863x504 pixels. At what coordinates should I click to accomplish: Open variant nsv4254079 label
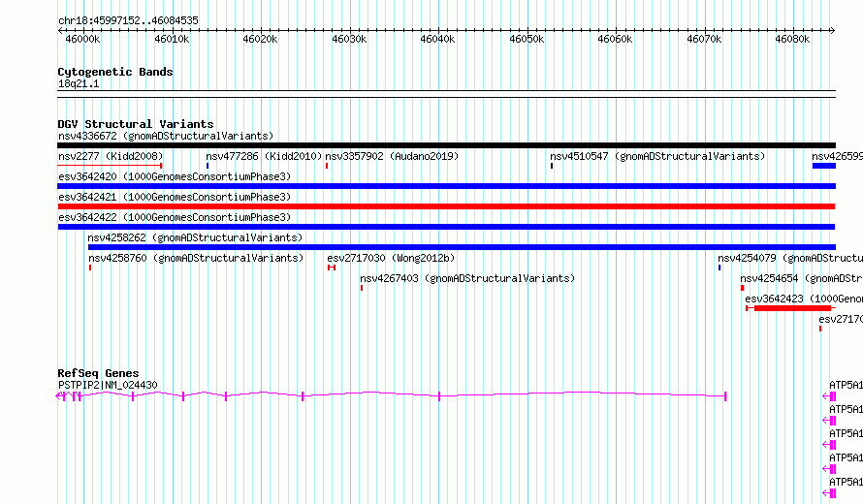pyautogui.click(x=790, y=258)
